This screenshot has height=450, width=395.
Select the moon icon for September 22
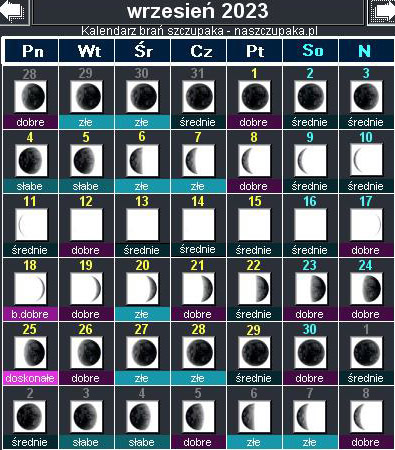254,289
